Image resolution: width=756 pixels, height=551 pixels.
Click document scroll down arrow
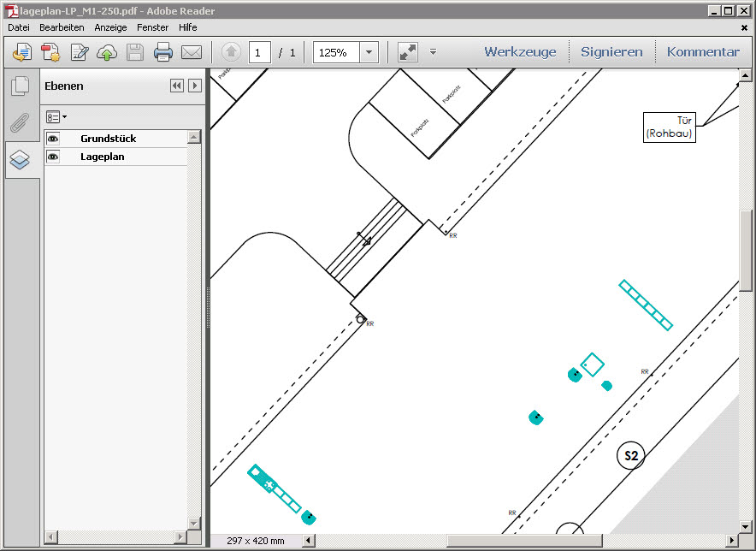pyautogui.click(x=746, y=527)
